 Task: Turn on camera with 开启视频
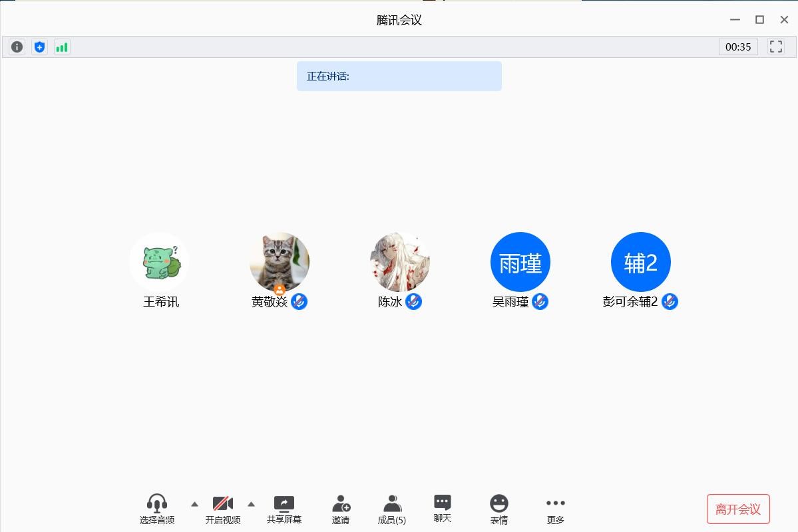pyautogui.click(x=222, y=503)
